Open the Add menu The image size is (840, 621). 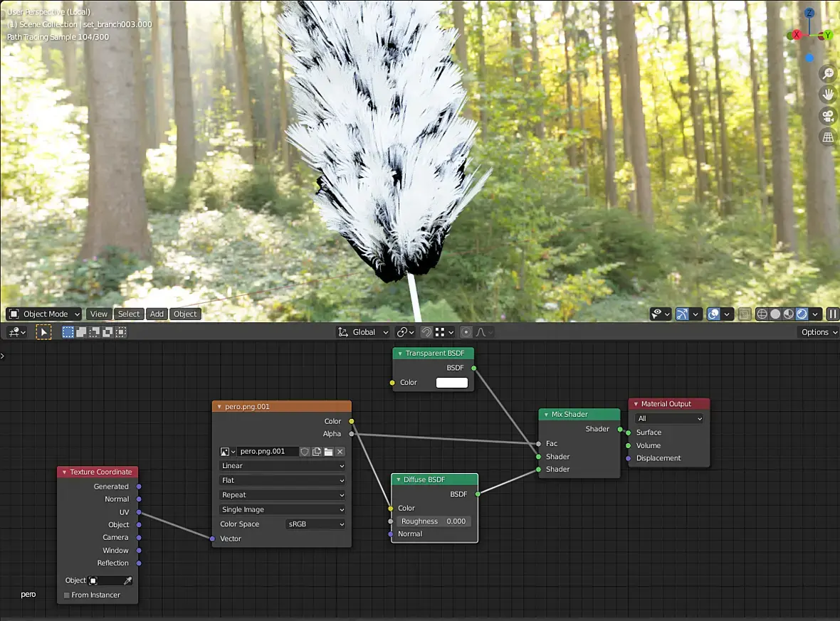point(157,314)
